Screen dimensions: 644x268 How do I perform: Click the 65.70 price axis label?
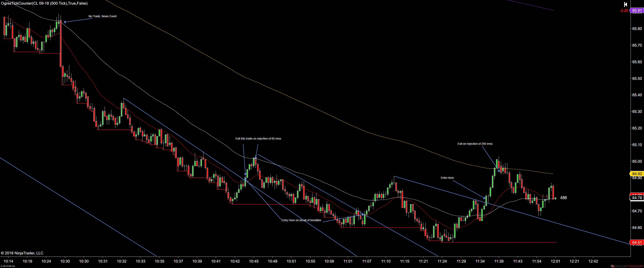(637, 45)
